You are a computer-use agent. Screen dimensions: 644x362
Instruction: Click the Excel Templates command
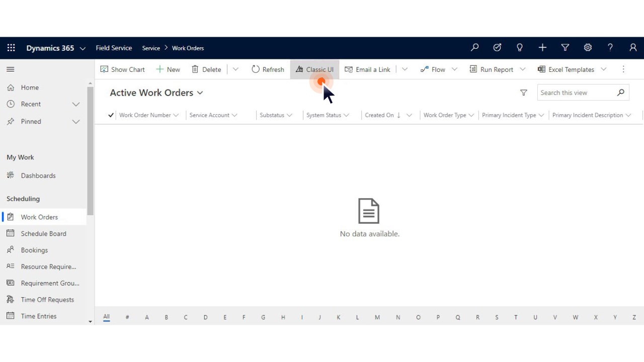click(566, 69)
